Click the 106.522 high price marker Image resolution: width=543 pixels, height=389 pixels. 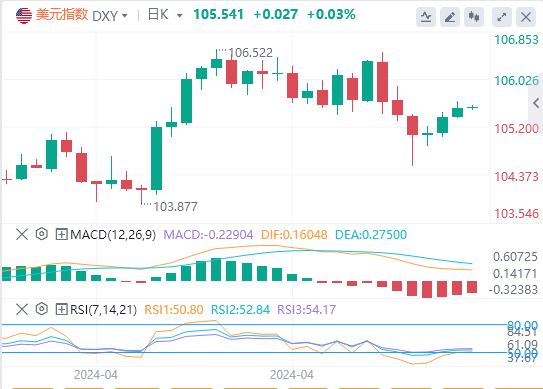[250, 53]
